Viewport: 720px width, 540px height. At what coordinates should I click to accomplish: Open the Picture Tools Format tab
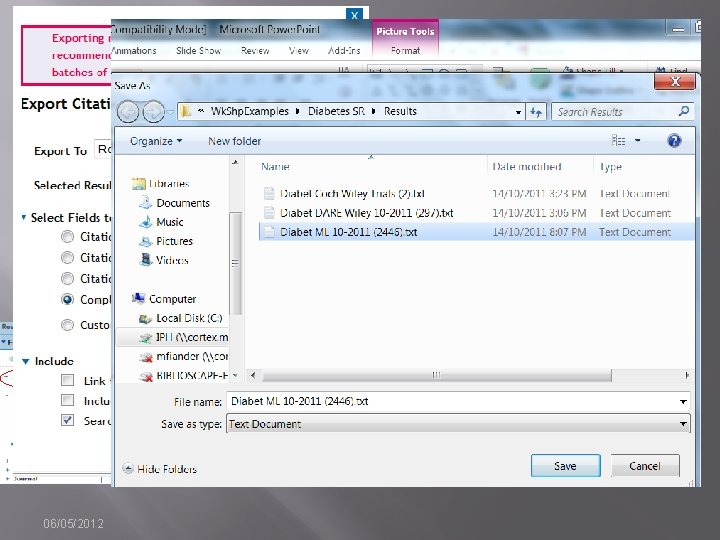tap(405, 51)
